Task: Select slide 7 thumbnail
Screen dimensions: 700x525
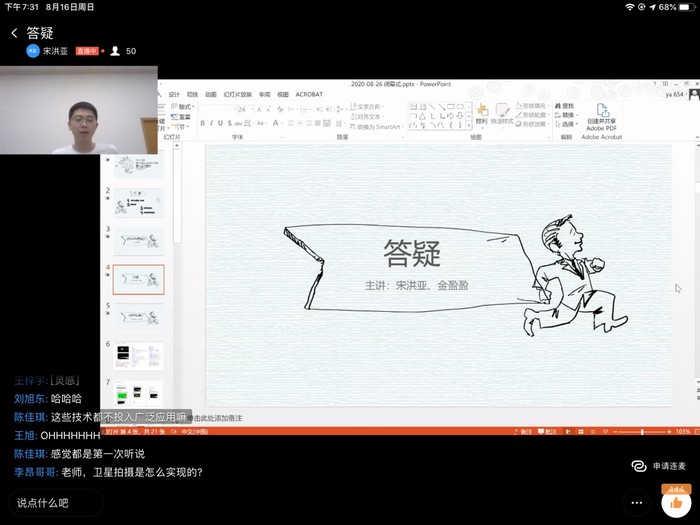Action: coord(139,393)
